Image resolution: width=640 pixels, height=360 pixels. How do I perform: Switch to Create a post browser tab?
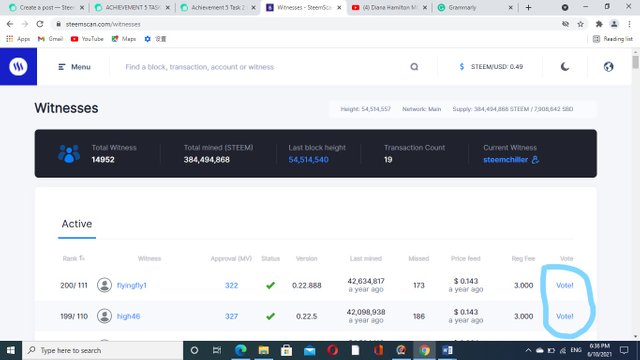click(47, 7)
